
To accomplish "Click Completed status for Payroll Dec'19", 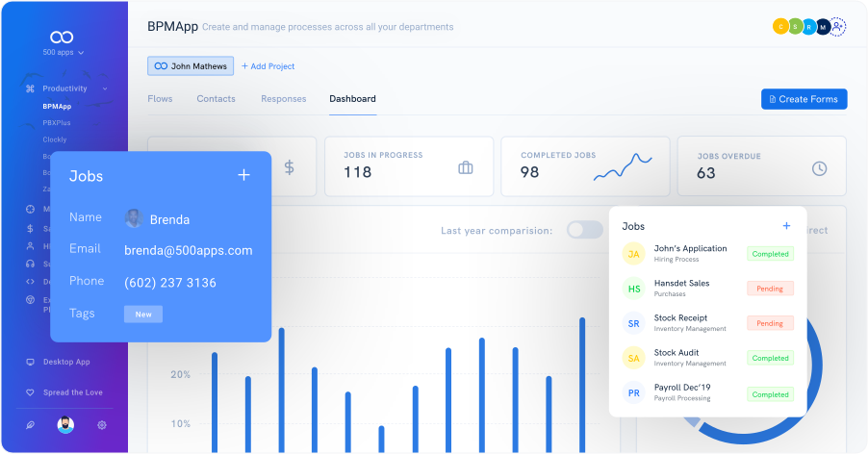I will [x=770, y=394].
